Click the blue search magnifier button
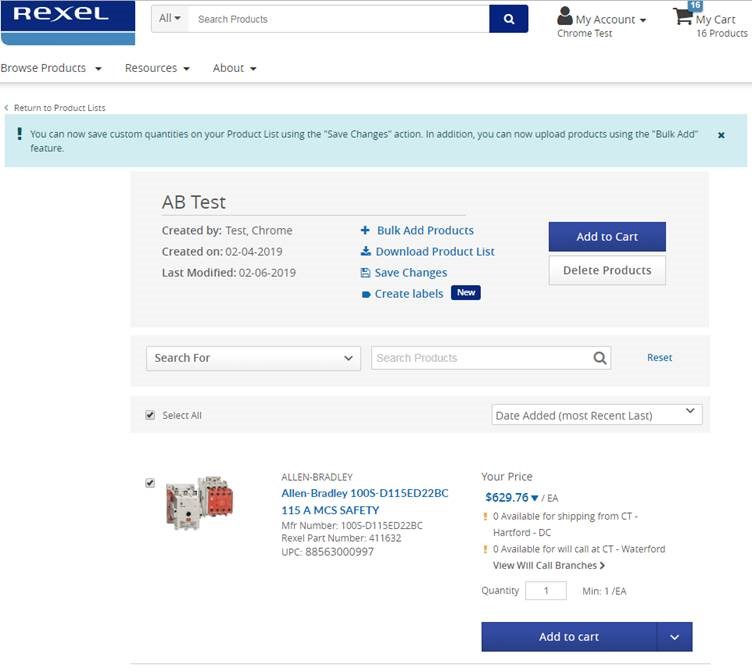 [x=508, y=19]
